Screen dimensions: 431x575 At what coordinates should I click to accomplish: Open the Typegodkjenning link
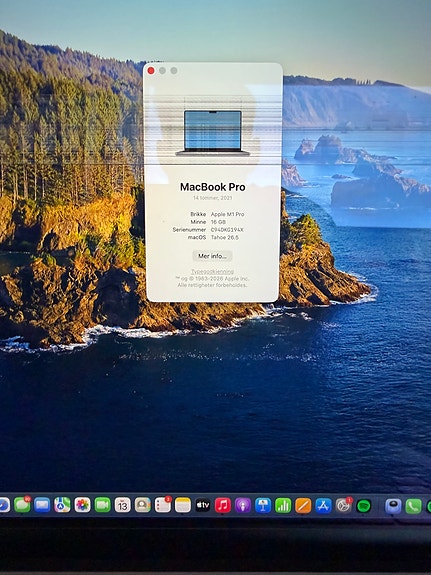(212, 271)
